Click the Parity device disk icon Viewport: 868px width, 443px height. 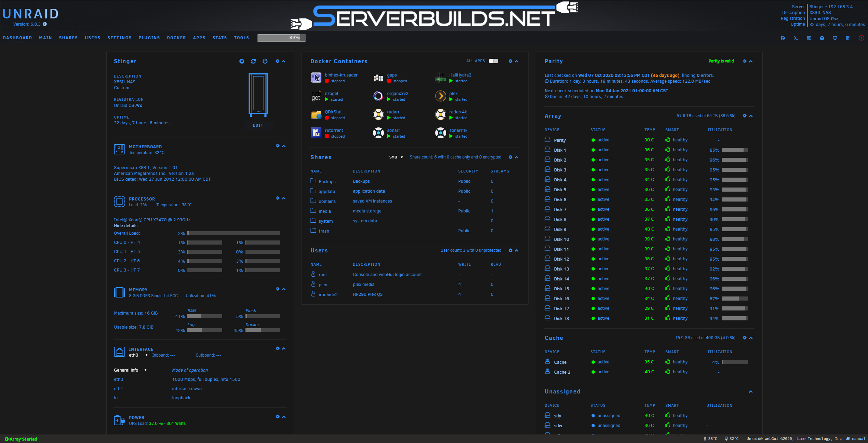pyautogui.click(x=547, y=140)
